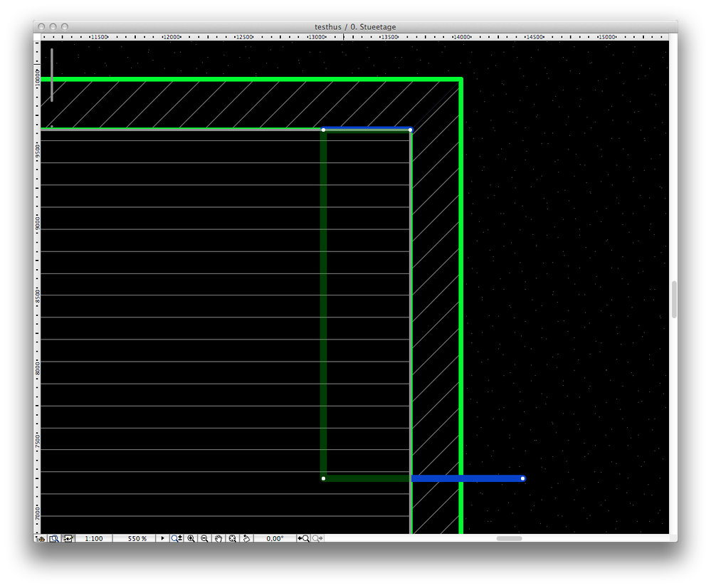Click the 12000 mark on horizontal ruler

tap(172, 37)
